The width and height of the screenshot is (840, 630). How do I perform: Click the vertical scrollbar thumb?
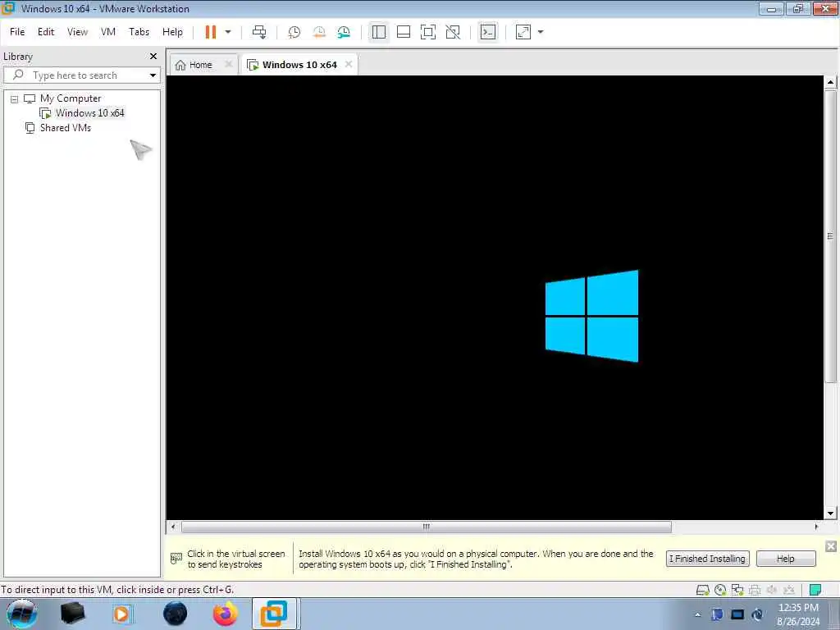click(x=830, y=236)
